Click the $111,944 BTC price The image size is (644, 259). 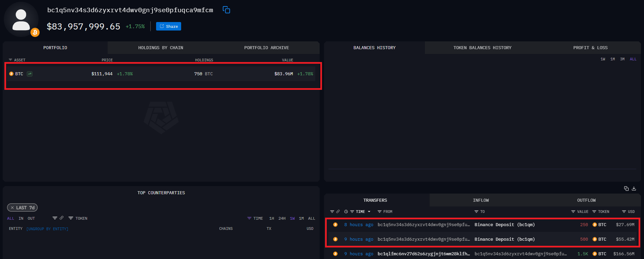pos(102,74)
